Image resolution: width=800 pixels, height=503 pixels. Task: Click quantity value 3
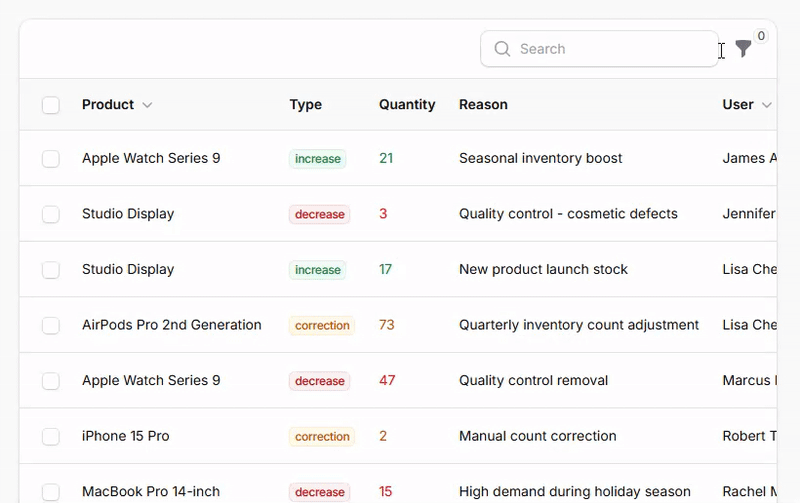click(383, 214)
